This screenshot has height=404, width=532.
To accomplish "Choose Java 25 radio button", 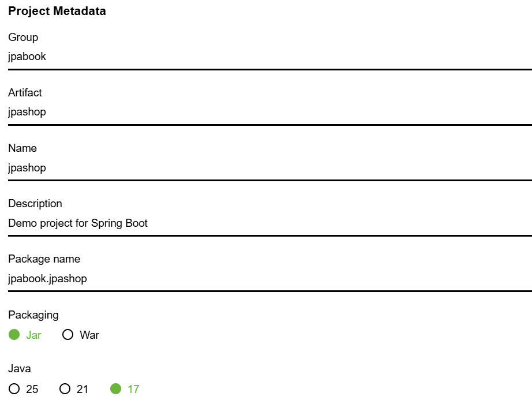I will 14,389.
